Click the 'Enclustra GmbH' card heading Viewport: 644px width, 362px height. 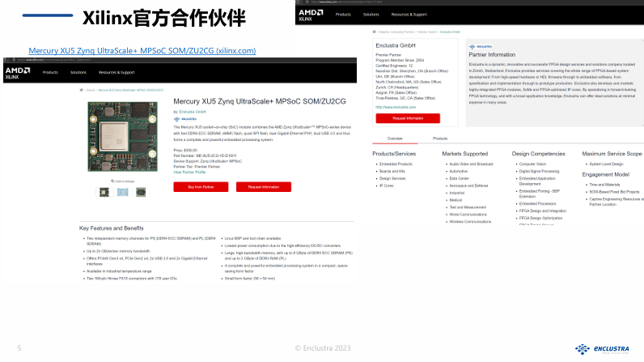point(396,45)
